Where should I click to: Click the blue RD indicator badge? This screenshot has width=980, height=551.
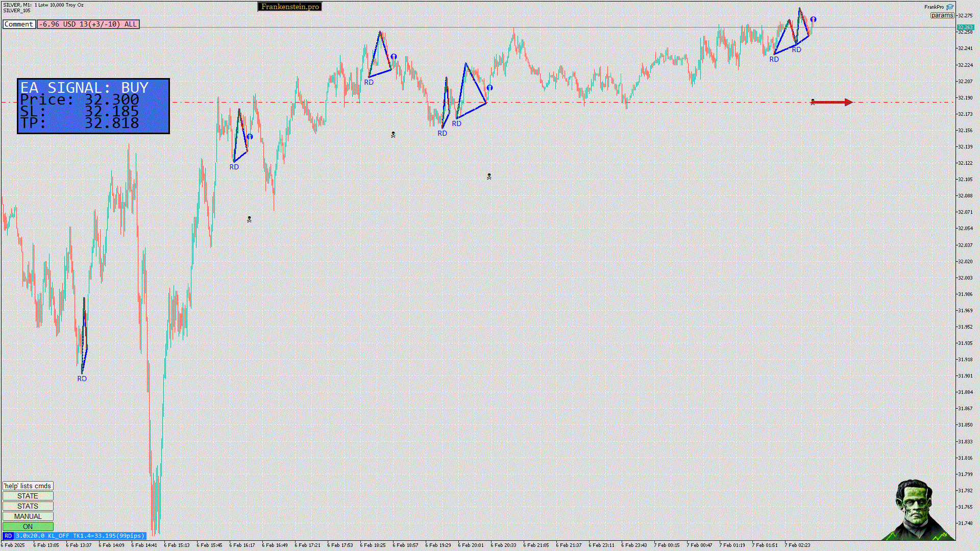point(8,536)
